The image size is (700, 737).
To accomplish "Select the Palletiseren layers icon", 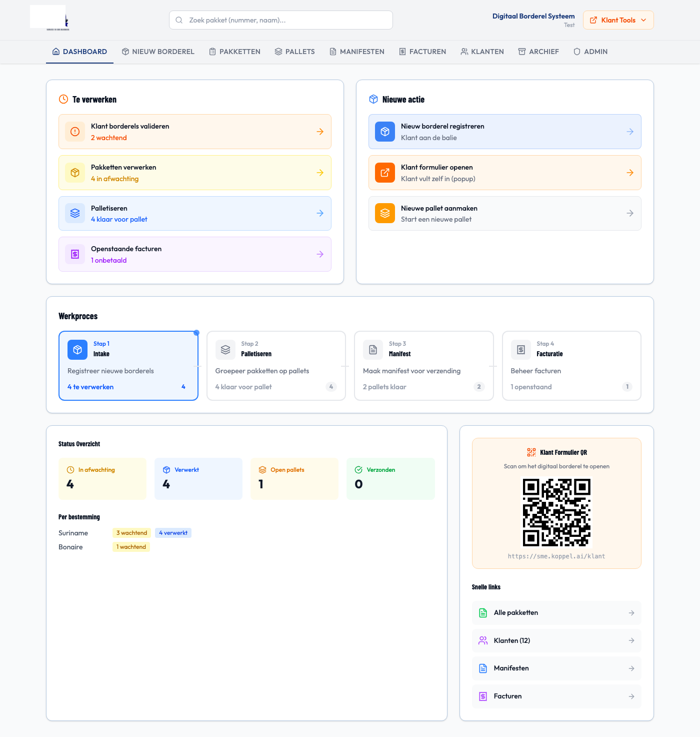I will (74, 213).
